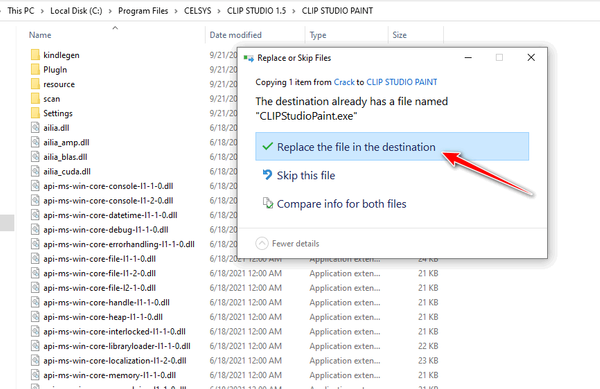Go to Program Files breadcrumb
The image size is (600, 389).
tap(143, 11)
